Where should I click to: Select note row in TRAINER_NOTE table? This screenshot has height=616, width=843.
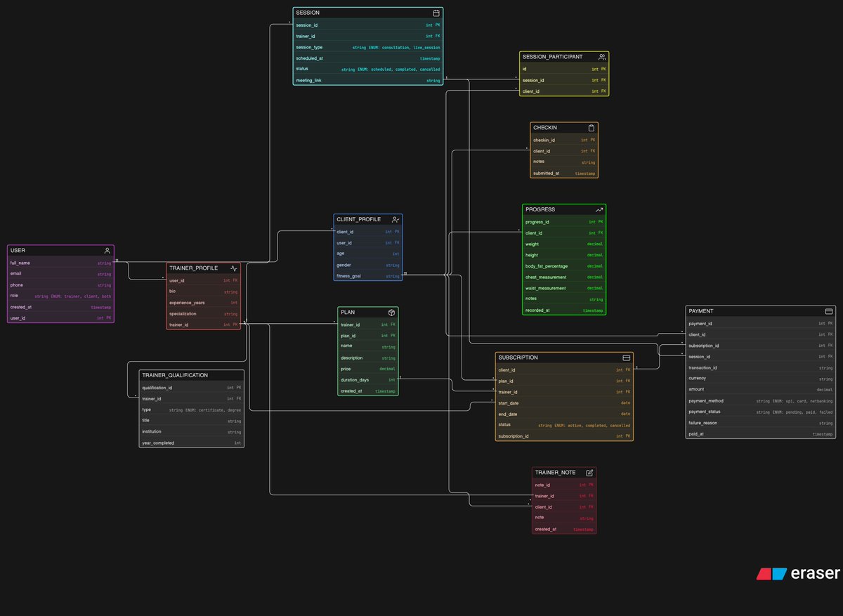(564, 518)
